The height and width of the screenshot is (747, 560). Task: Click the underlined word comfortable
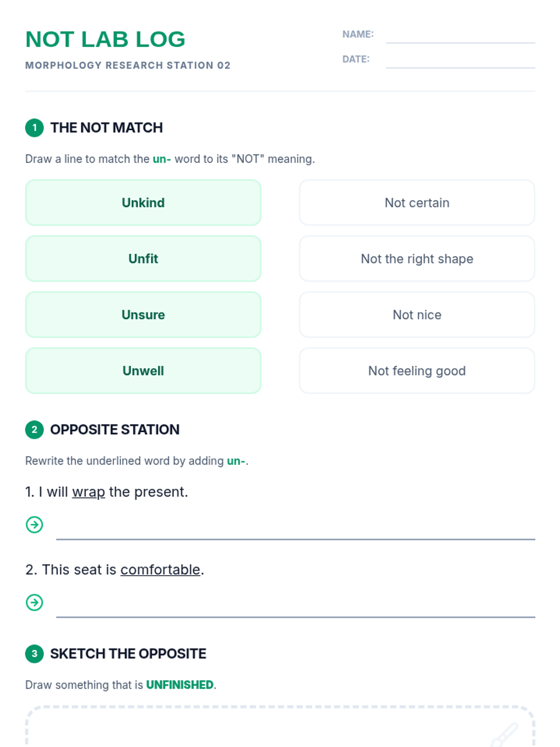click(160, 570)
